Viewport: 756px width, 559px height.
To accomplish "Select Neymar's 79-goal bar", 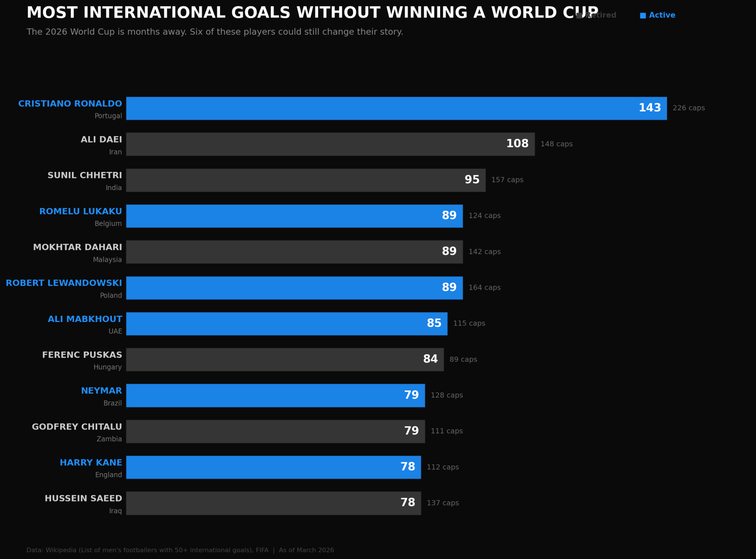I will 275,396.
